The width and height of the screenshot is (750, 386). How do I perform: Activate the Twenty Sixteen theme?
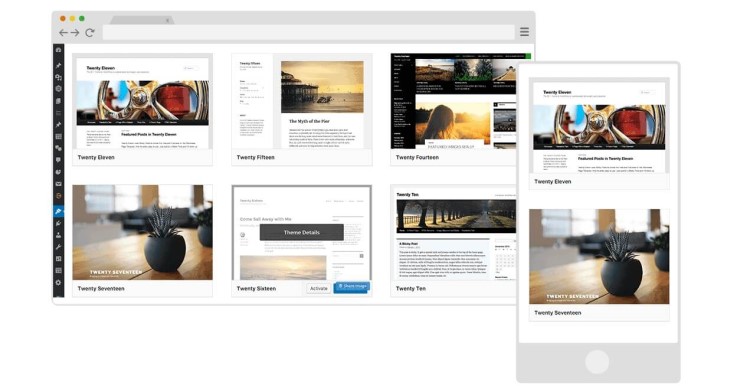319,288
